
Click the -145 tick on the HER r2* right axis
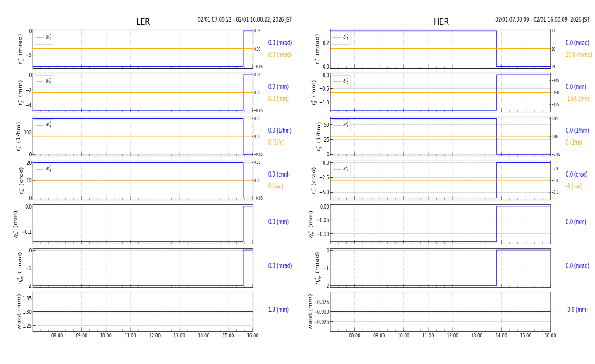click(556, 81)
